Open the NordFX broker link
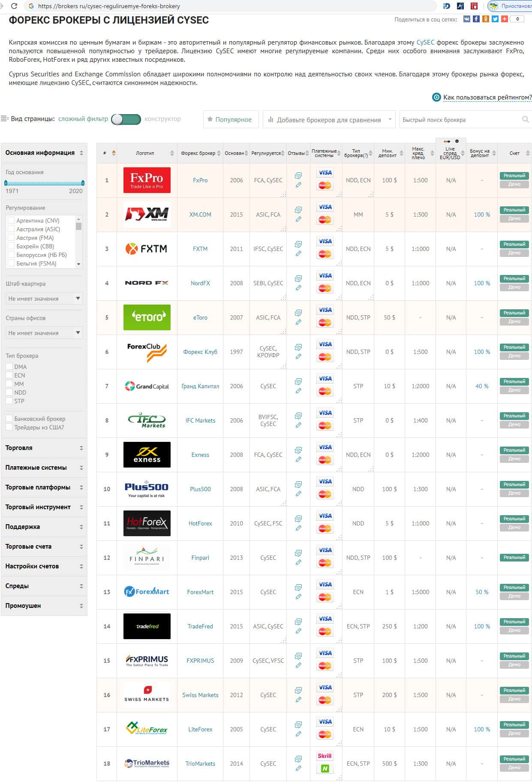The image size is (532, 782). point(200,283)
